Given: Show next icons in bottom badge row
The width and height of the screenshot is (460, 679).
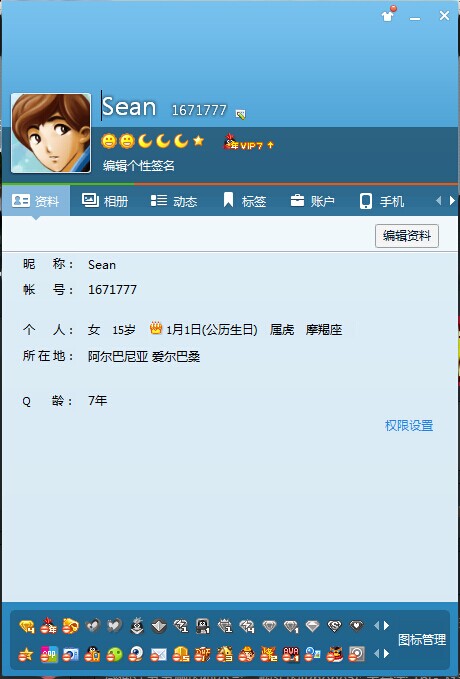Looking at the screenshot, I should (386, 653).
